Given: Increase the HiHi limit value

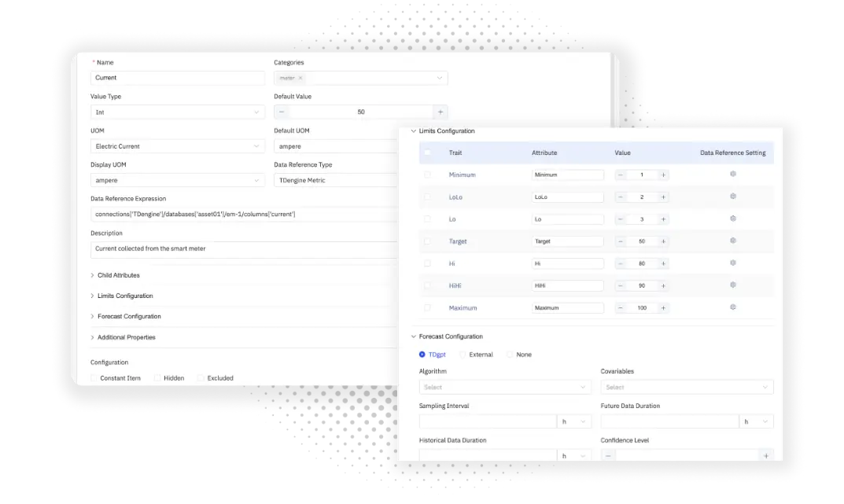Looking at the screenshot, I should pyautogui.click(x=663, y=285).
